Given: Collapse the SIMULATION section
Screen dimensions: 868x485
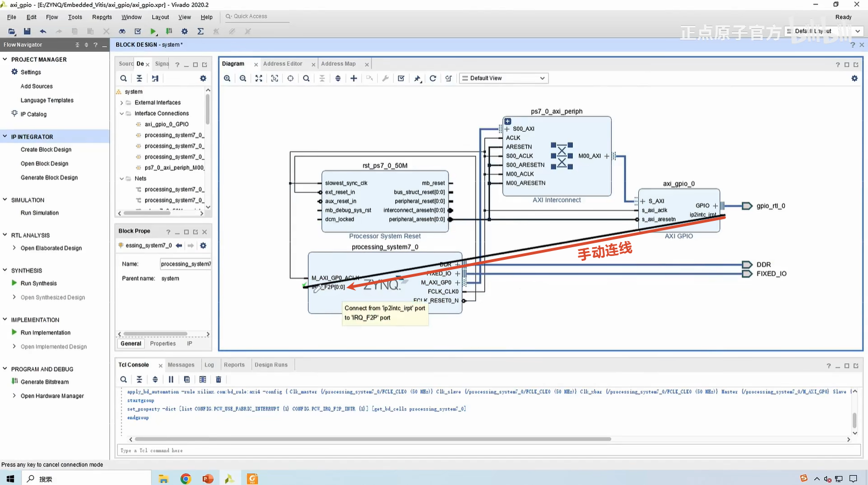Looking at the screenshot, I should click(5, 200).
